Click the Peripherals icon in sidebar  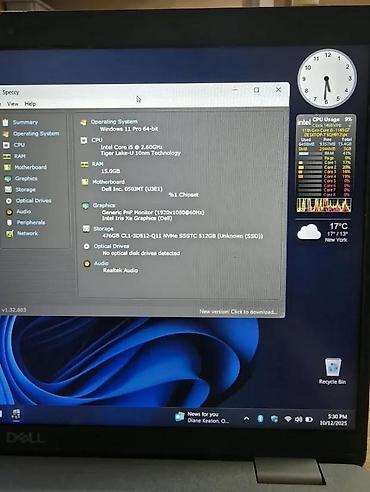[10, 223]
